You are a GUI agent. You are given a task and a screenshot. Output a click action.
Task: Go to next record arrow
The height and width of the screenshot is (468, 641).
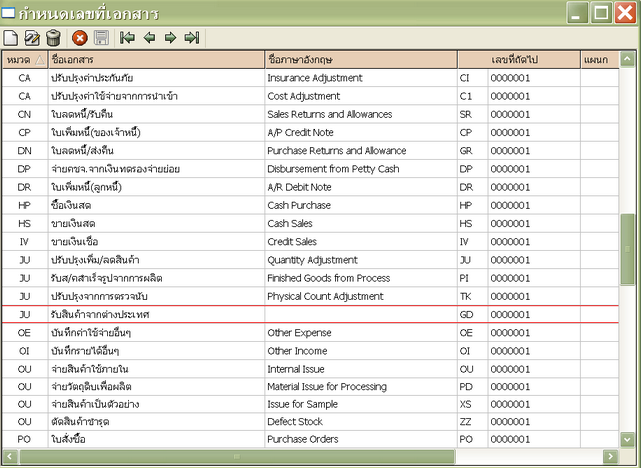point(170,38)
